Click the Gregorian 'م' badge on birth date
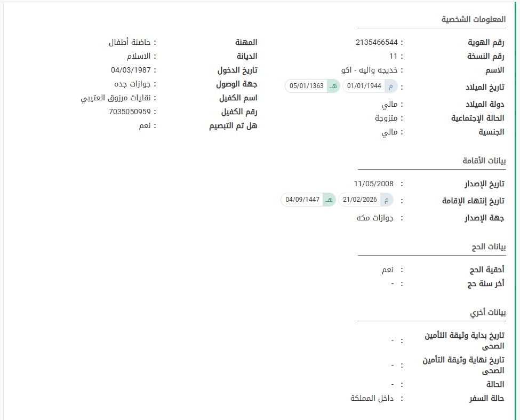520x420 pixels. click(391, 86)
